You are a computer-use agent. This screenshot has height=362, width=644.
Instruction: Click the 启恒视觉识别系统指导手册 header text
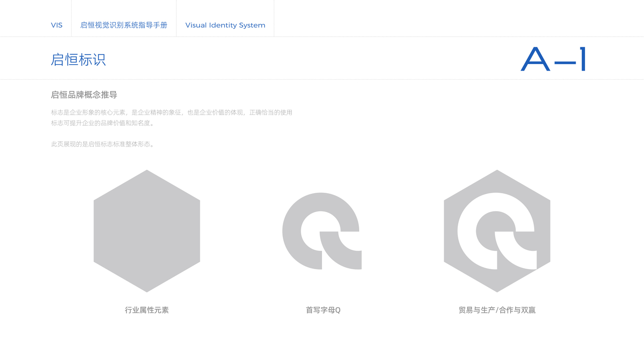coord(124,25)
